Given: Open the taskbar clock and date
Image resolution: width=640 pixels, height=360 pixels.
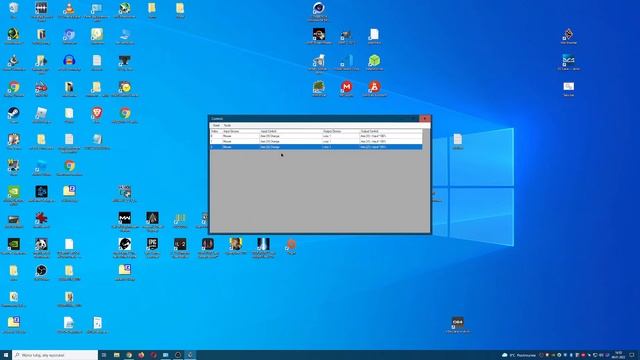Looking at the screenshot, I should (618, 355).
